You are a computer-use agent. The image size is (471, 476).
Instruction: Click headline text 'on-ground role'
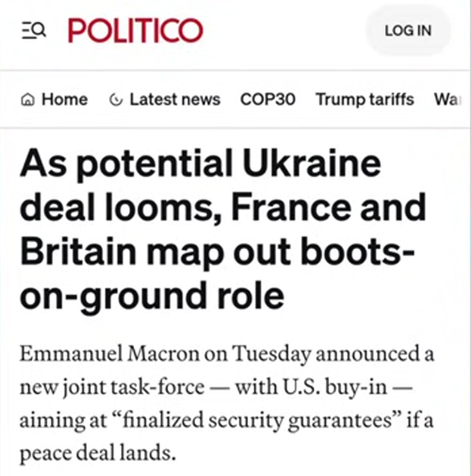pyautogui.click(x=152, y=295)
